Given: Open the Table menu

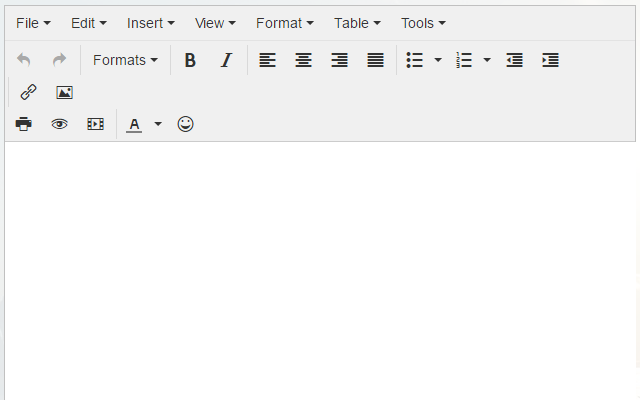Looking at the screenshot, I should point(357,22).
